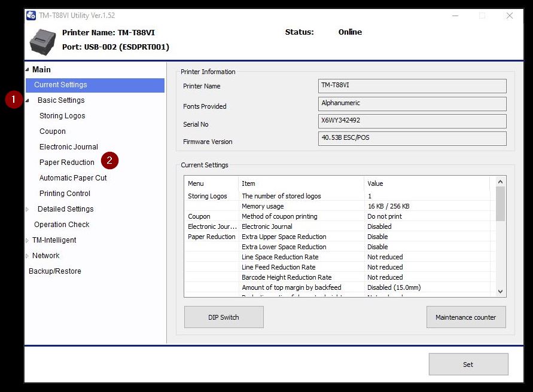Click the Fonts Provided field
The width and height of the screenshot is (533, 392).
point(412,104)
